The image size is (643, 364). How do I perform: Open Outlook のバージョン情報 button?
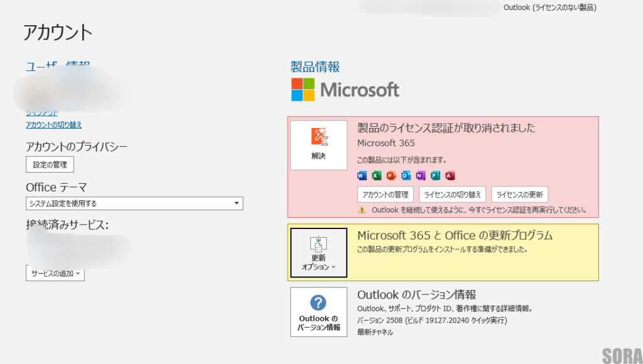(x=318, y=312)
